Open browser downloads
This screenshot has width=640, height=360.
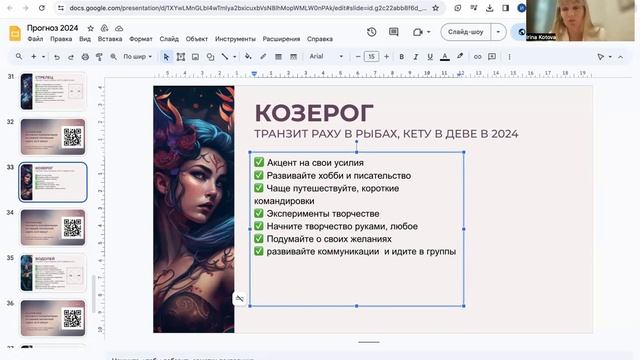(x=489, y=8)
